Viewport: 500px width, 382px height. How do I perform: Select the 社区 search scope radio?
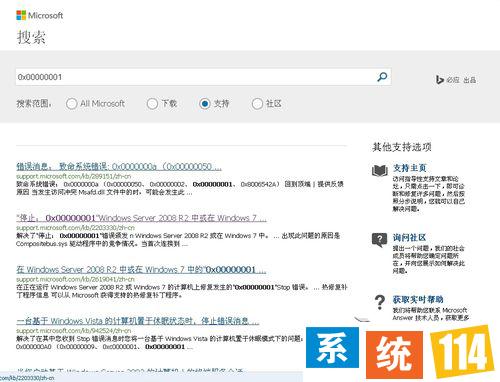pos(257,104)
